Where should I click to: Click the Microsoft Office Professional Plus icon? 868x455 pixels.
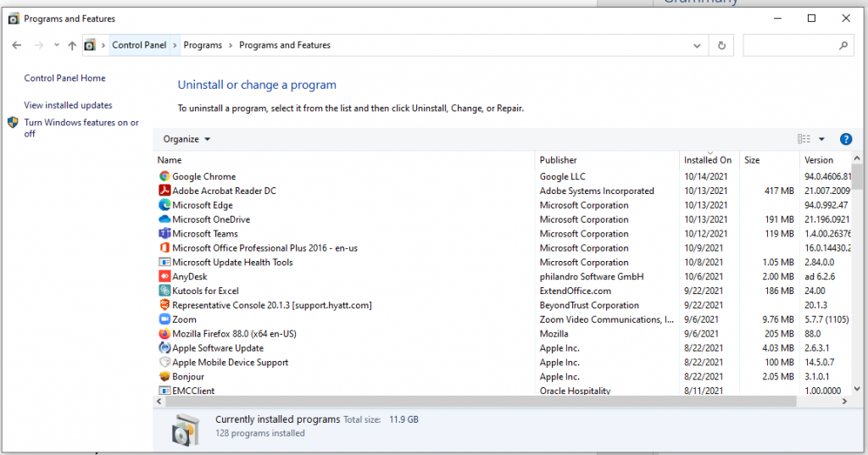pyautogui.click(x=164, y=248)
